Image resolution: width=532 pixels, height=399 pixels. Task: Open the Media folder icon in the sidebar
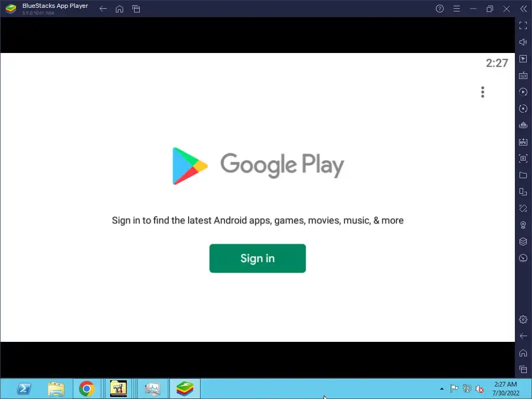tap(523, 175)
